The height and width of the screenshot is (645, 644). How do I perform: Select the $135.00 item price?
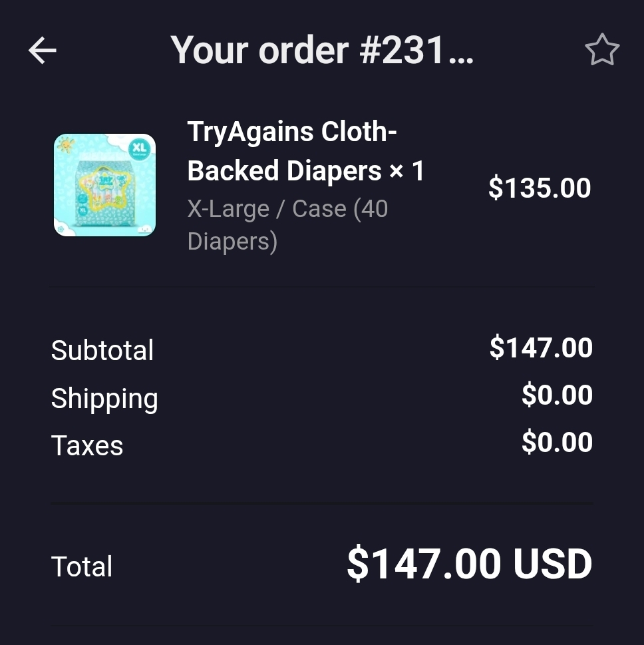point(540,188)
